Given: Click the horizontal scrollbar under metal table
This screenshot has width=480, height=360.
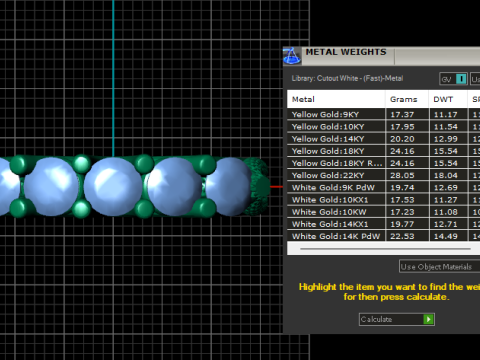Looking at the screenshot, I should (385, 249).
